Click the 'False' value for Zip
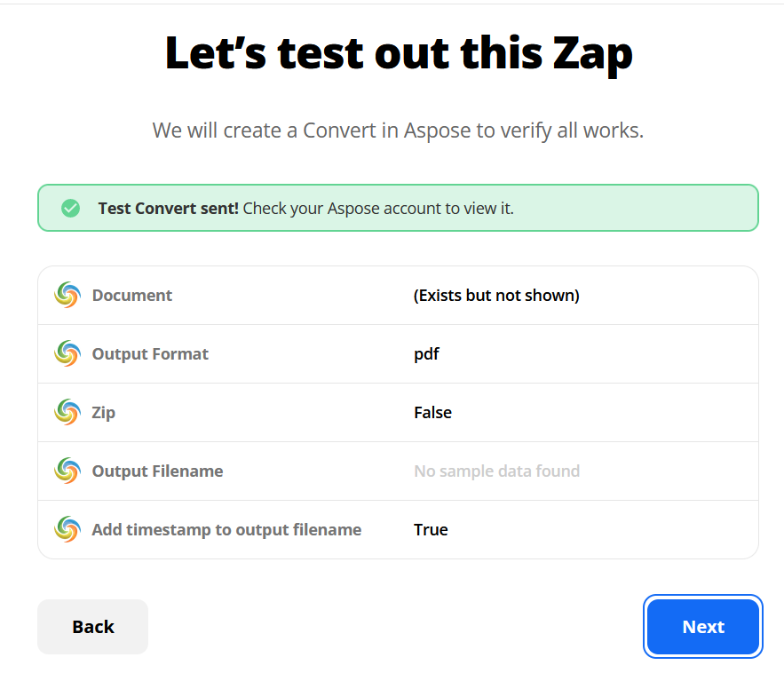The image size is (784, 681). [432, 413]
